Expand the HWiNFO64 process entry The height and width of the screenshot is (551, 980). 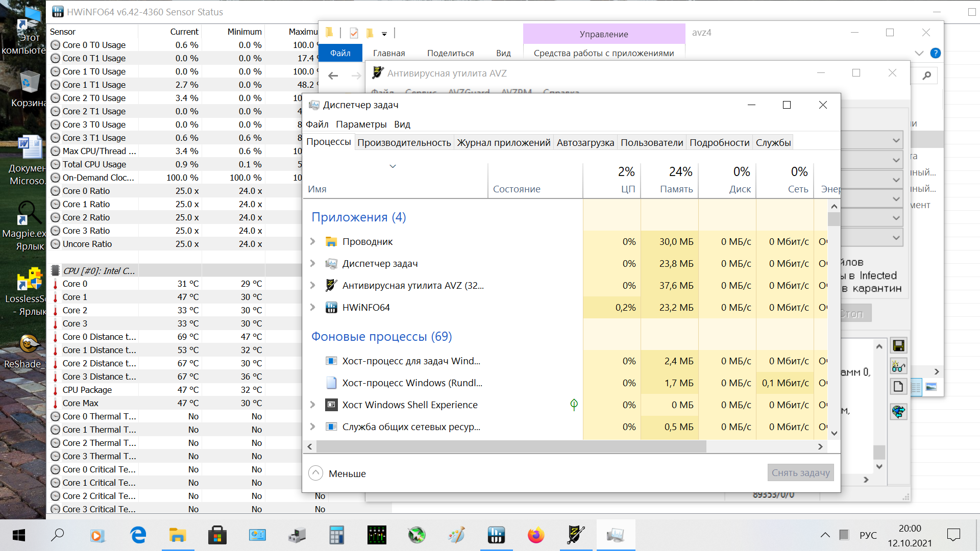pos(313,307)
